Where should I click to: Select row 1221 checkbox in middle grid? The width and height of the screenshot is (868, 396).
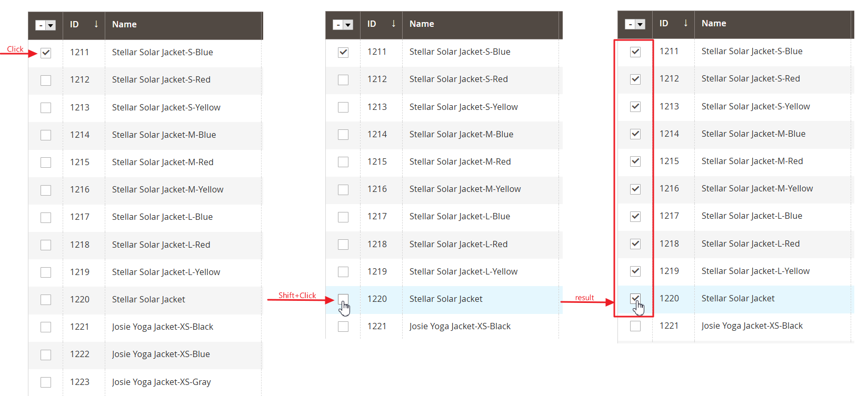343,327
